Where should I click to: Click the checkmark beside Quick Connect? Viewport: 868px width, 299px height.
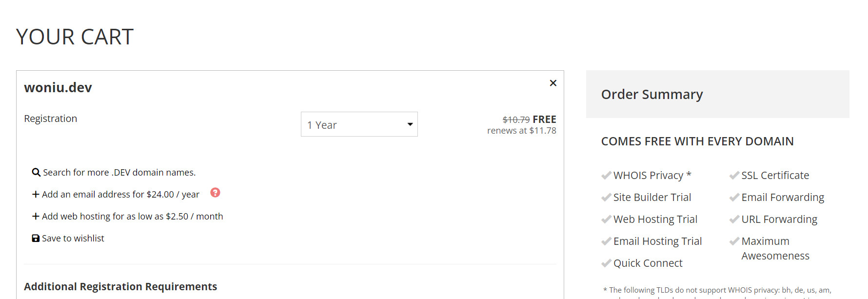[606, 263]
